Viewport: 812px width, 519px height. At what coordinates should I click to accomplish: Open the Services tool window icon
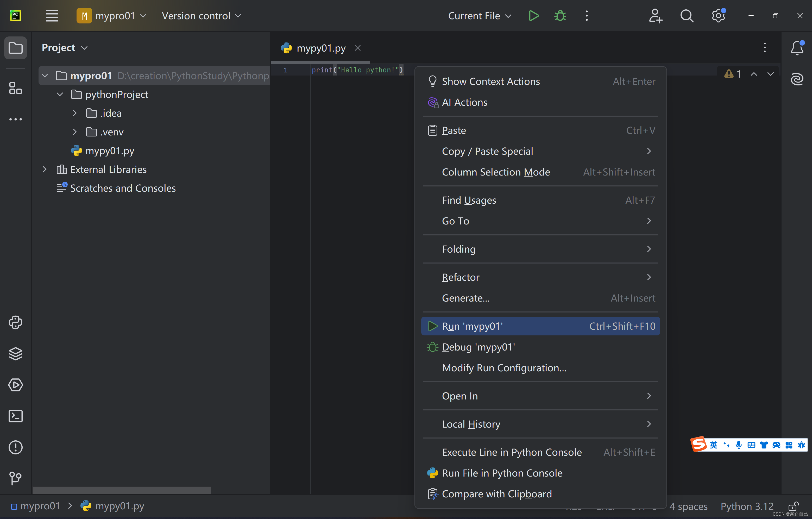(x=16, y=385)
